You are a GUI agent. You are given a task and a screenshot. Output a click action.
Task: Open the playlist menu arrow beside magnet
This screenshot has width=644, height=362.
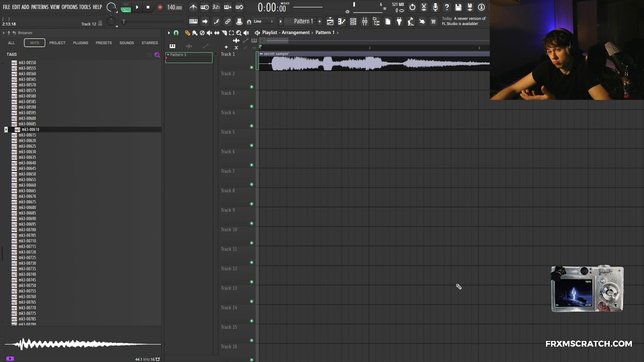point(169,33)
